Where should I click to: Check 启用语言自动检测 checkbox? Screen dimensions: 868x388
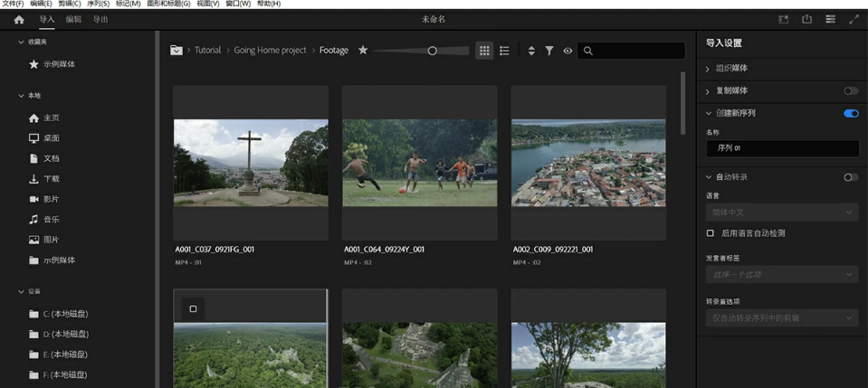pos(711,233)
